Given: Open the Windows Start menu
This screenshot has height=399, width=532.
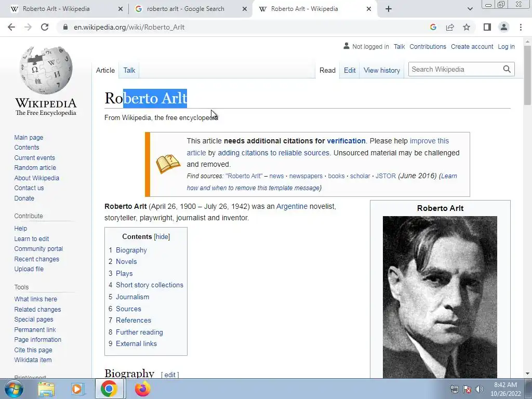Looking at the screenshot, I should pyautogui.click(x=14, y=389).
